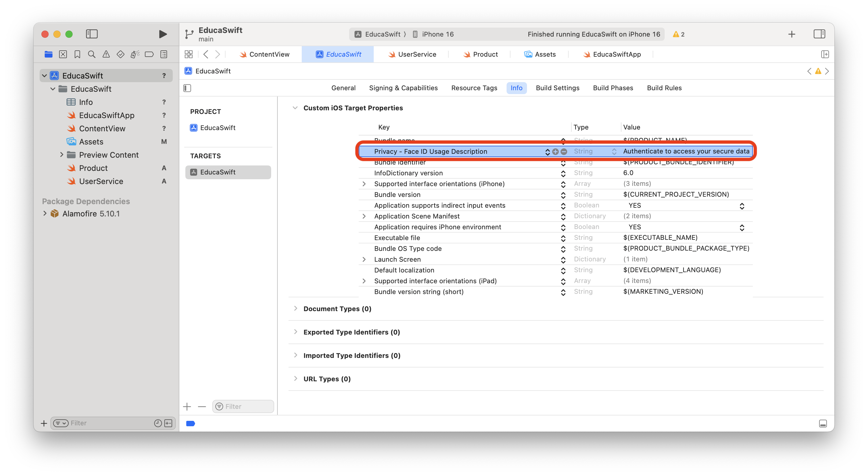Toggle the inspector panel on right
The width and height of the screenshot is (868, 476).
[x=819, y=34]
